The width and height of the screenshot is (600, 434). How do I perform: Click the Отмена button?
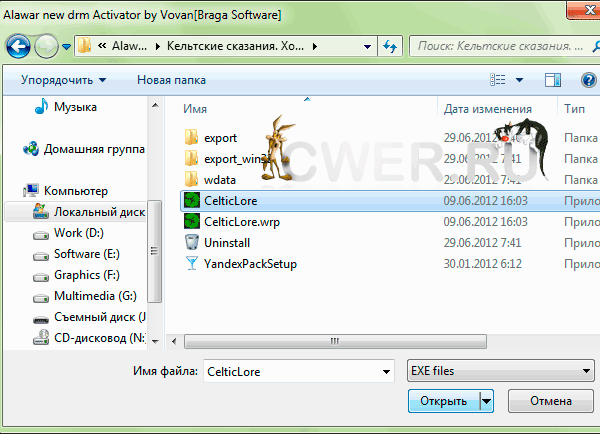551,401
